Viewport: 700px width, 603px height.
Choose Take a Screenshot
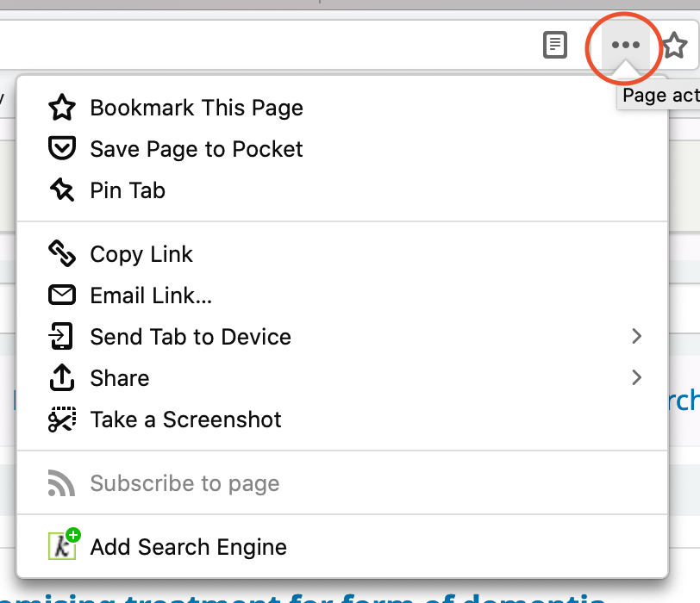[185, 420]
